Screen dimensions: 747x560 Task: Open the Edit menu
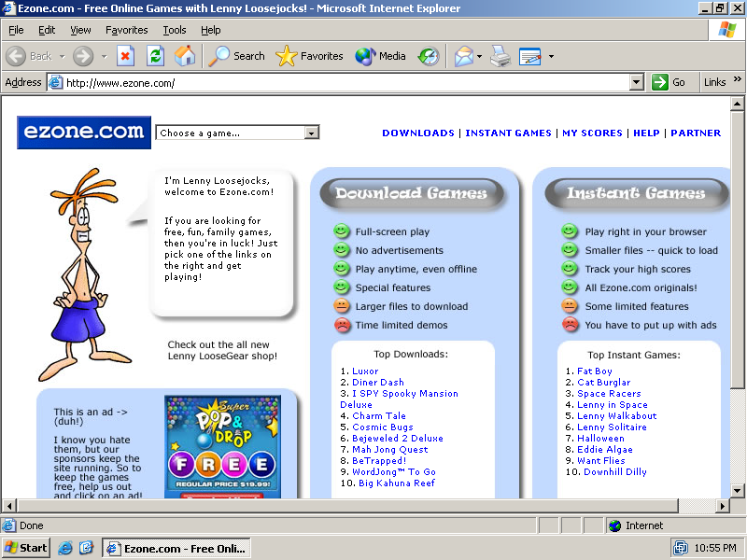47,30
